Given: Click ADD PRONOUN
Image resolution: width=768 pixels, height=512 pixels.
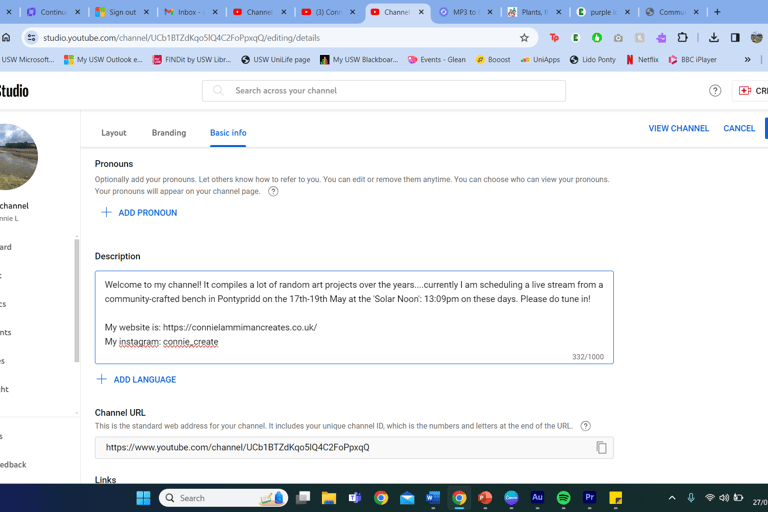Looking at the screenshot, I should point(147,213).
